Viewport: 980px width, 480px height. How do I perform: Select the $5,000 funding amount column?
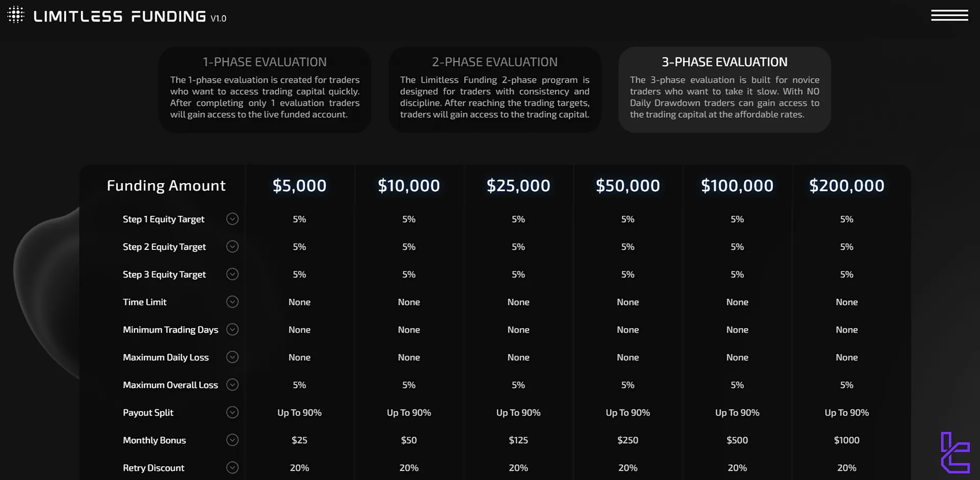point(300,186)
